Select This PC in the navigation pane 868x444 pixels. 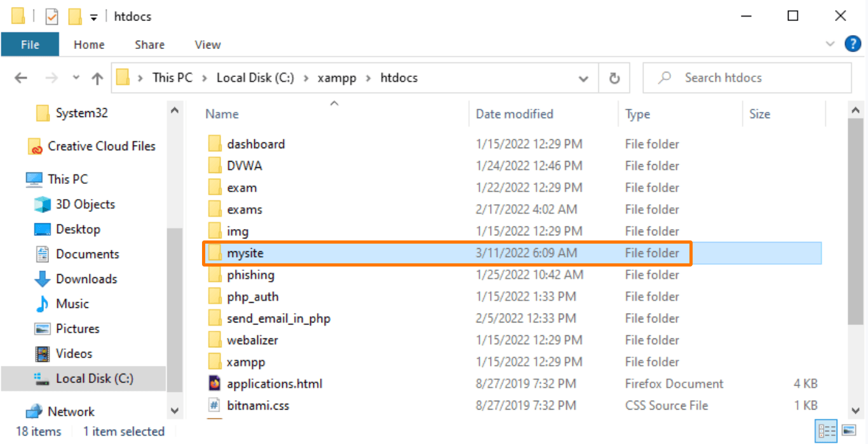(67, 179)
